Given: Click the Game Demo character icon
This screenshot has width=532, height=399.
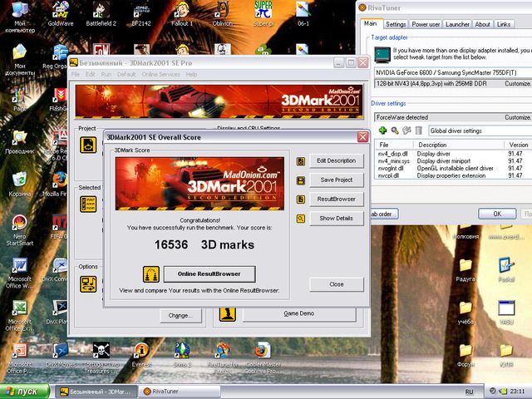Looking at the screenshot, I should [227, 314].
